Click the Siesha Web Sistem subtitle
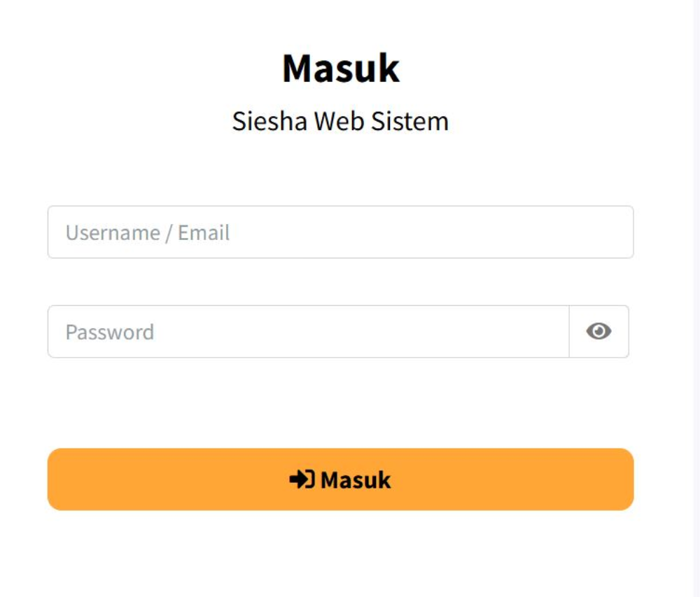The width and height of the screenshot is (700, 597). pos(340,121)
